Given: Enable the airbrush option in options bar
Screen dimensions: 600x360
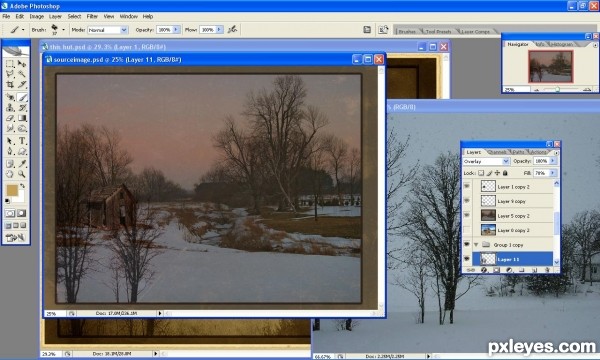Looking at the screenshot, I should (232, 29).
